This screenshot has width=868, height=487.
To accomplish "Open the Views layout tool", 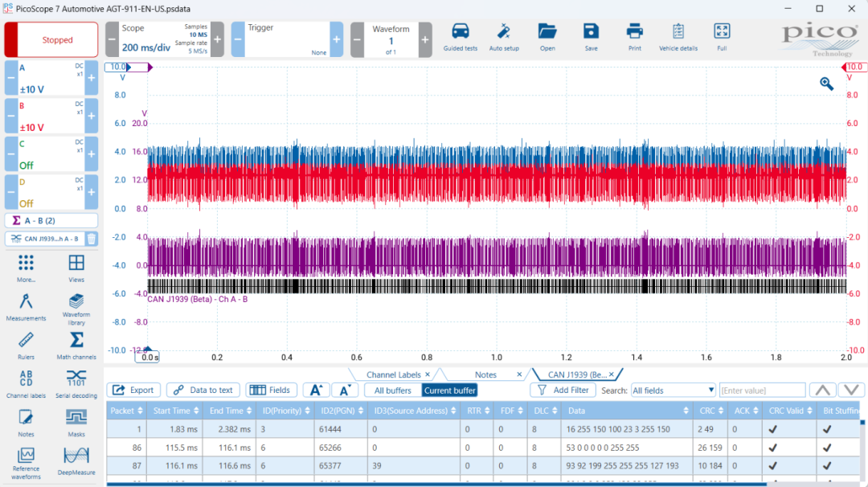I will click(76, 269).
